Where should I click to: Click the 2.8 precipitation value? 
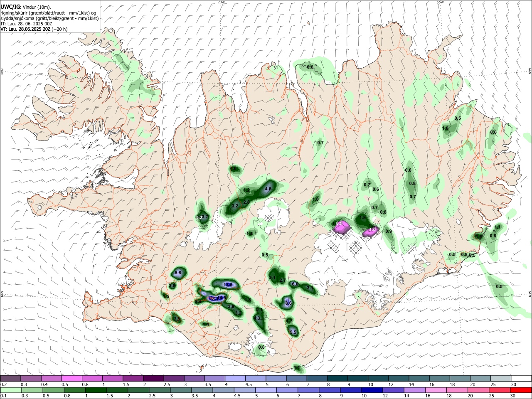(x=246, y=202)
